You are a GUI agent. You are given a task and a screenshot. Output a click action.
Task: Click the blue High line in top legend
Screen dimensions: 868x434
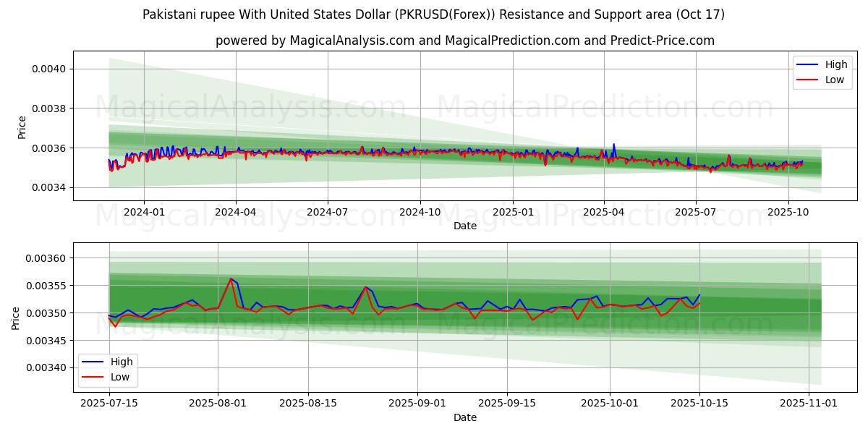(807, 64)
